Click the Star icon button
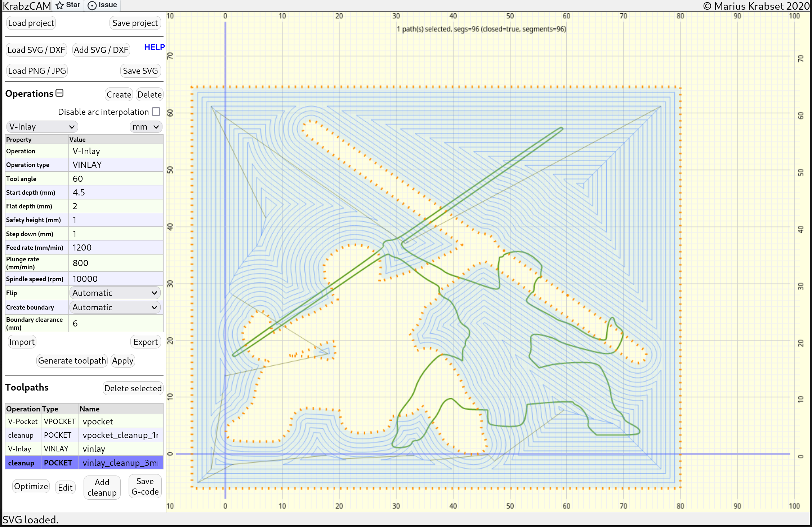The width and height of the screenshot is (812, 527). [68, 5]
